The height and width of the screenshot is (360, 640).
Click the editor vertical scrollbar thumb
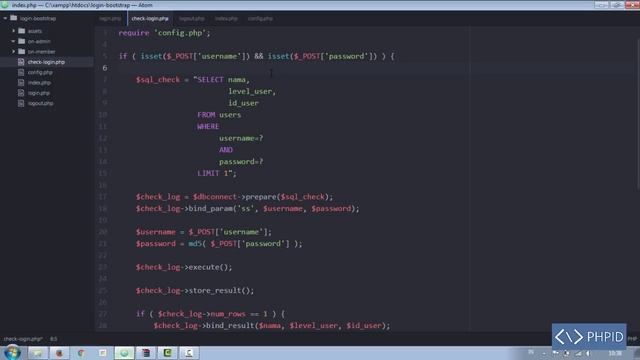(638, 114)
